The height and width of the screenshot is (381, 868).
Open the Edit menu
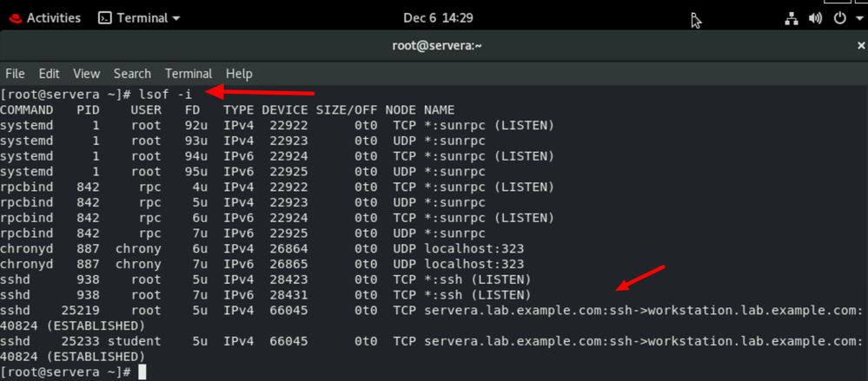tap(50, 74)
